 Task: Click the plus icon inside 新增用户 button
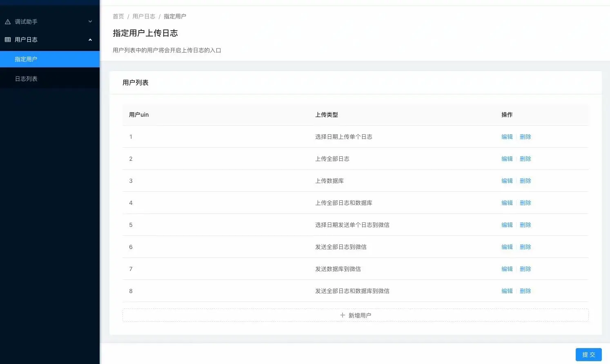pos(343,315)
